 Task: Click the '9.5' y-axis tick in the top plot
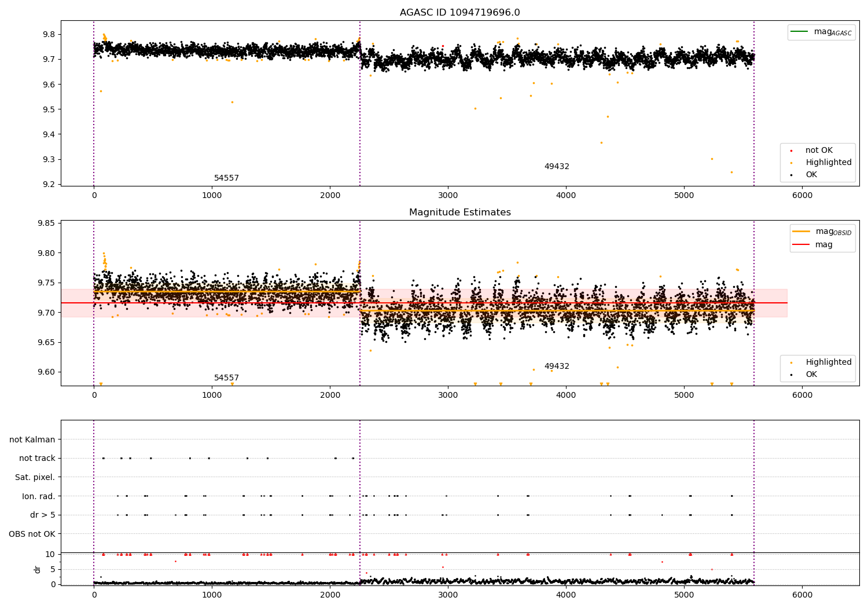49,109
